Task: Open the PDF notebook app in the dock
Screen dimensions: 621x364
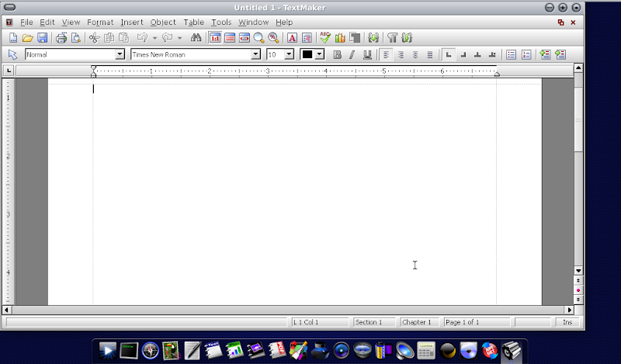Action: coord(277,351)
